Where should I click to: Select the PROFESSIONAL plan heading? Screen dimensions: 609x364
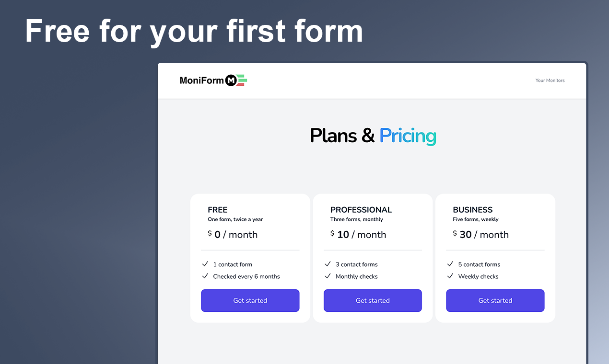[x=361, y=210]
